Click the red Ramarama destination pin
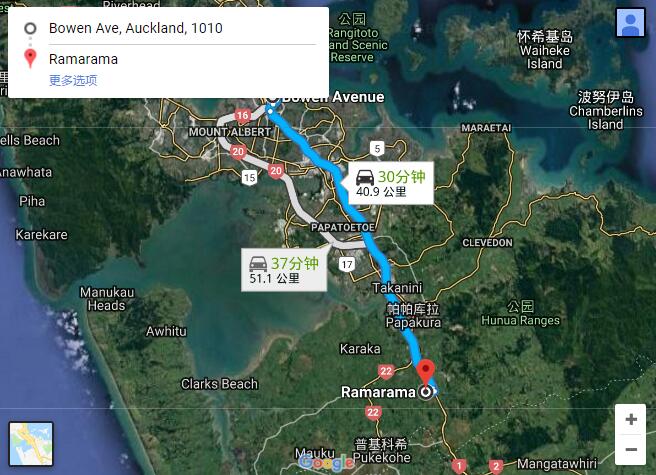656x475 pixels. pyautogui.click(x=426, y=371)
